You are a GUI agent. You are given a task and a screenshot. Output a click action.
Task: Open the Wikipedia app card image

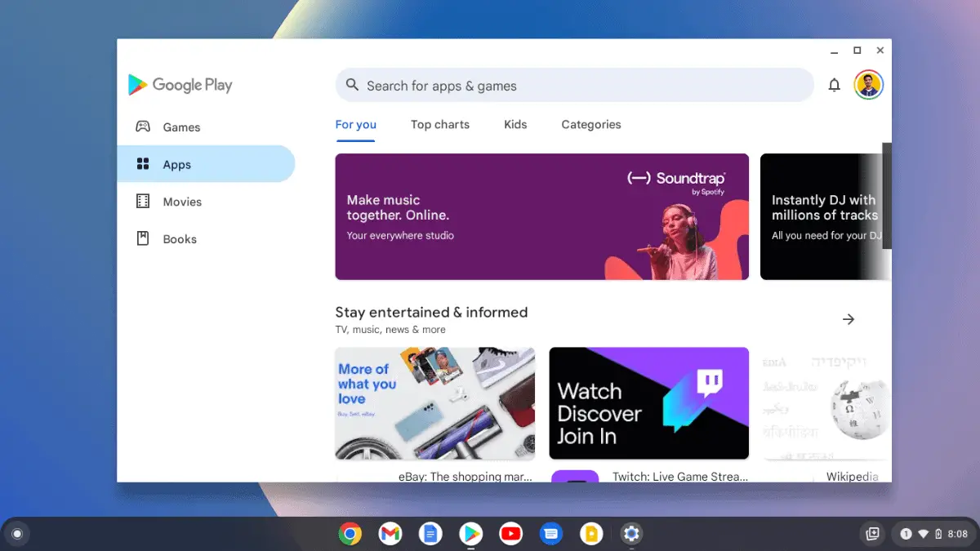click(x=827, y=403)
